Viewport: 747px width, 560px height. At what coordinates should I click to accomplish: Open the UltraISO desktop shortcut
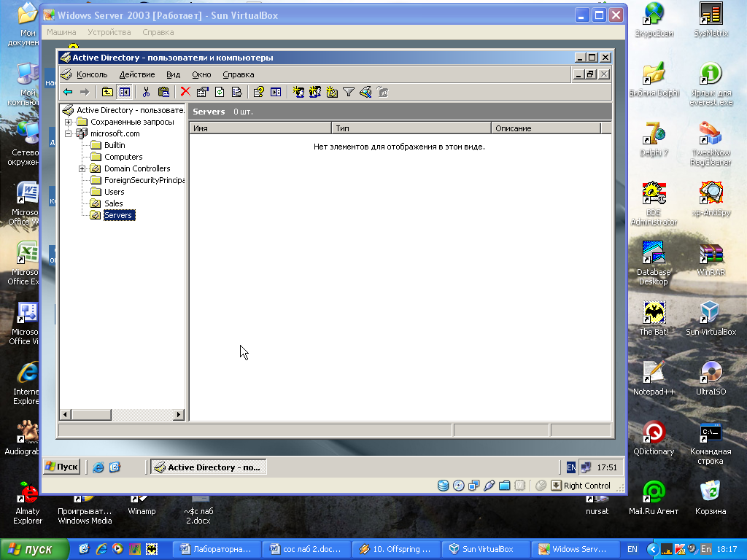[711, 378]
